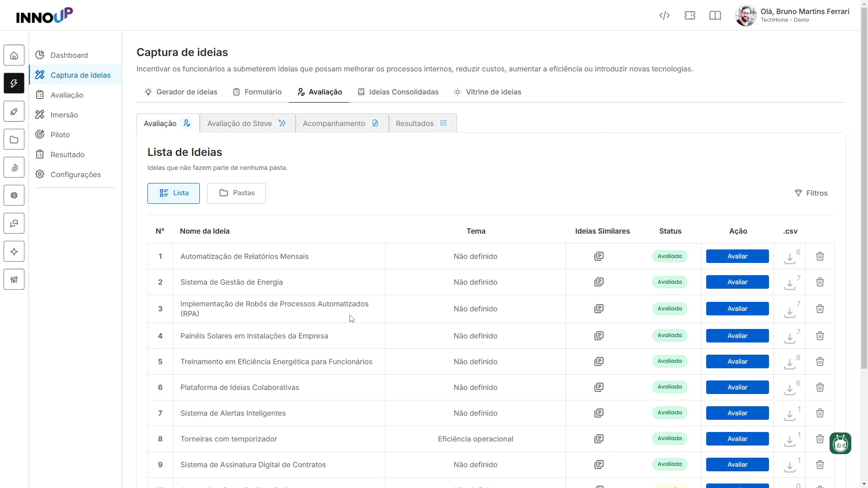This screenshot has height=488, width=868.
Task: Click Avaliar for Torneiras com temporizador
Action: [737, 439]
